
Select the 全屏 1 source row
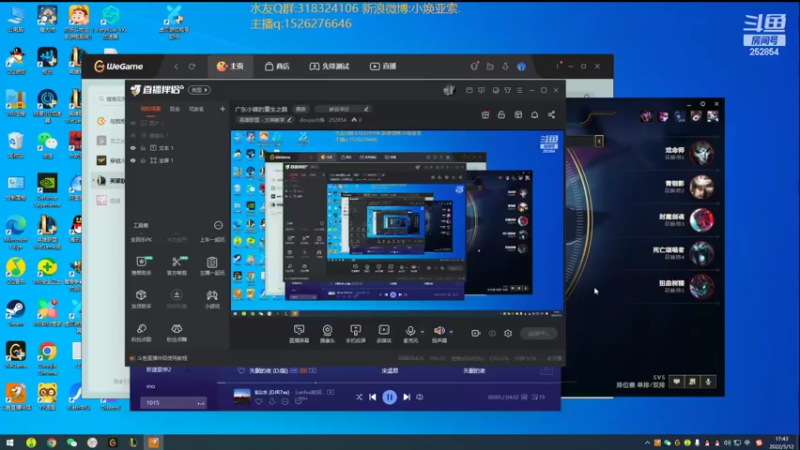pyautogui.click(x=178, y=160)
